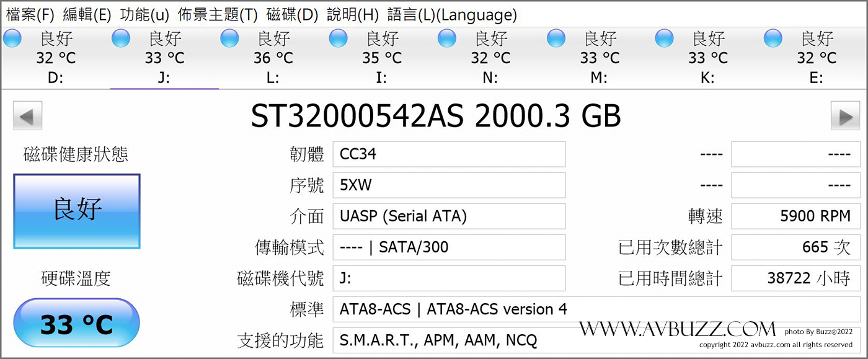Click the drive letter field J:
Viewport: 868px width, 359px height.
pos(449,278)
